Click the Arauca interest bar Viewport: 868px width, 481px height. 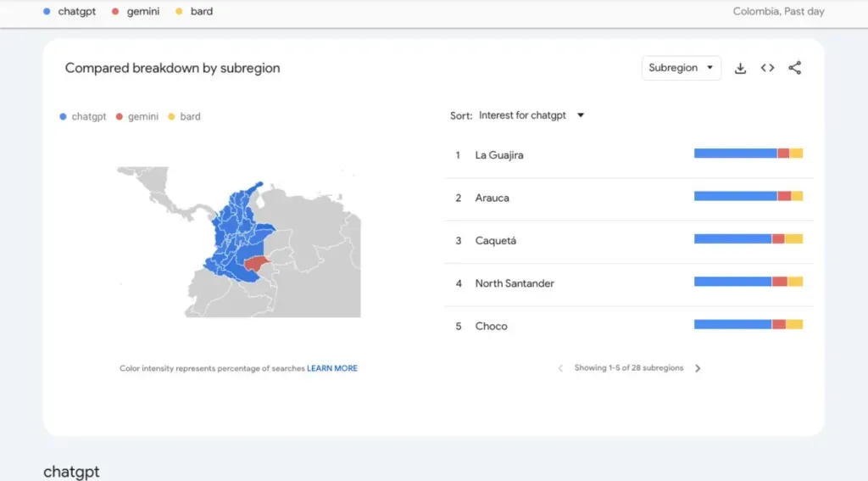(x=748, y=196)
